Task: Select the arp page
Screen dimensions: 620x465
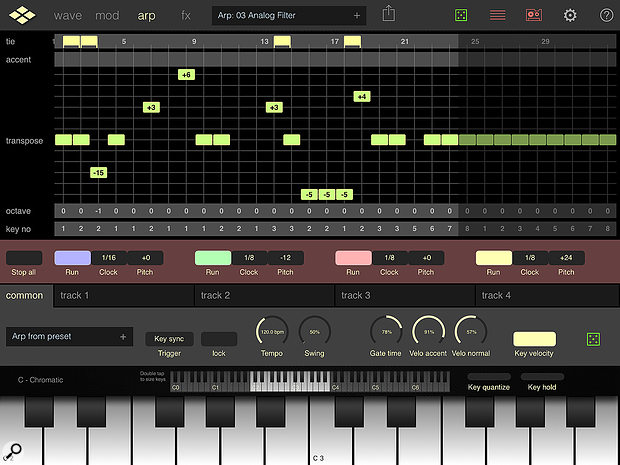Action: tap(146, 16)
